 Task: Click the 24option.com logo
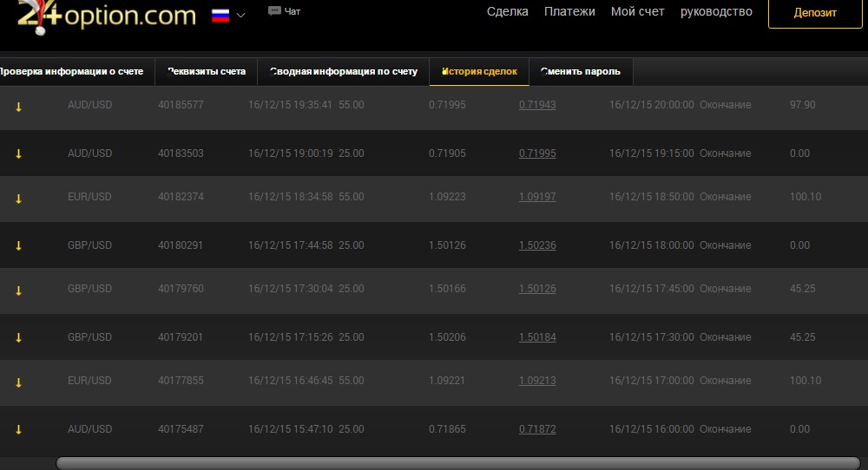tap(106, 16)
